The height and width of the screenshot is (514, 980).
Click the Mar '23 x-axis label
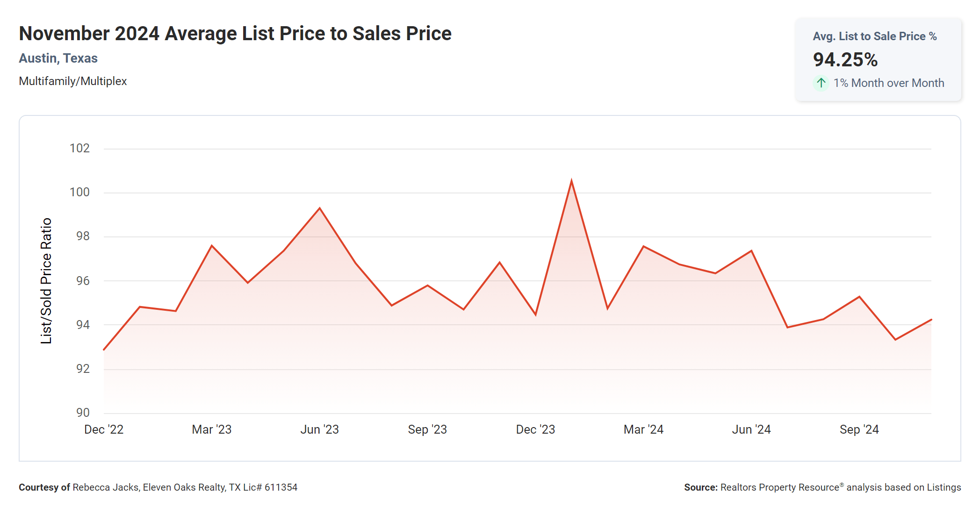[211, 429]
